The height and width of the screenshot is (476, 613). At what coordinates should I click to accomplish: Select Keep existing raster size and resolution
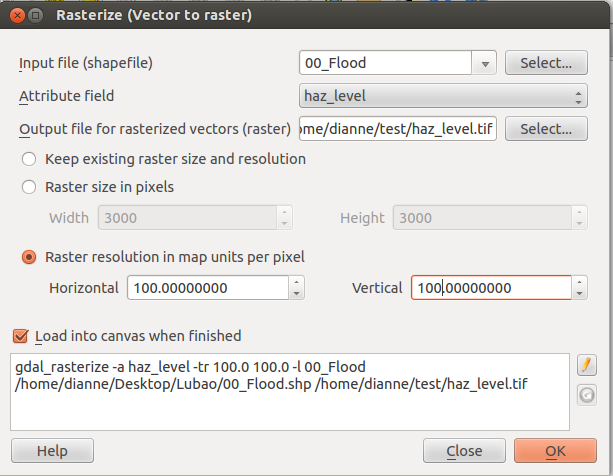coord(29,159)
